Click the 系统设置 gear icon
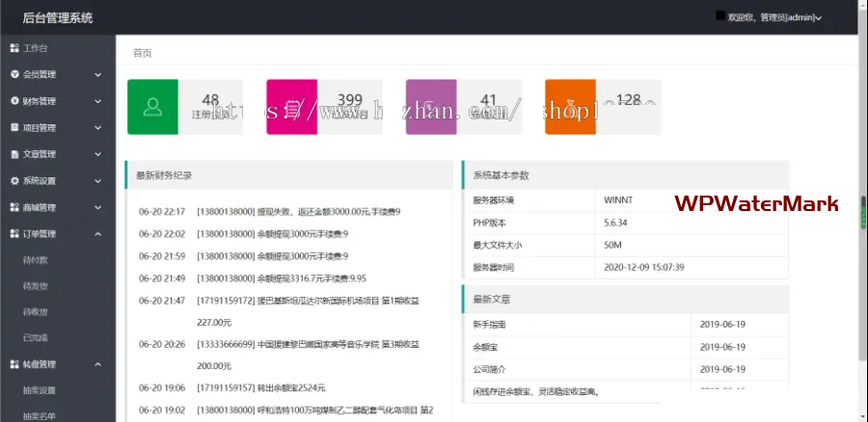The width and height of the screenshot is (868, 422). pos(14,180)
